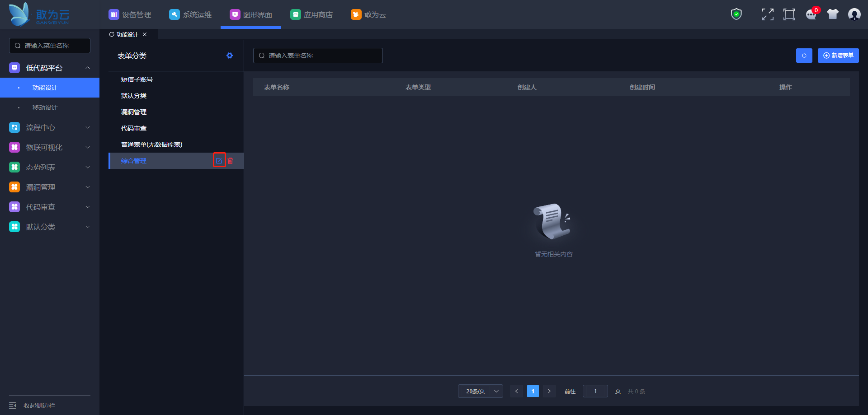Viewport: 868px width, 415px height.
Task: Click the screen frame icon
Action: (x=789, y=14)
